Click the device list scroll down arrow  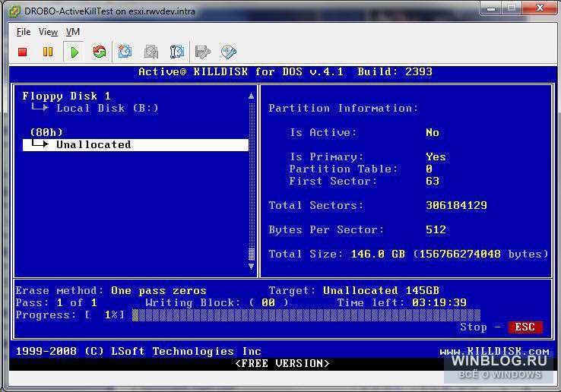click(251, 267)
